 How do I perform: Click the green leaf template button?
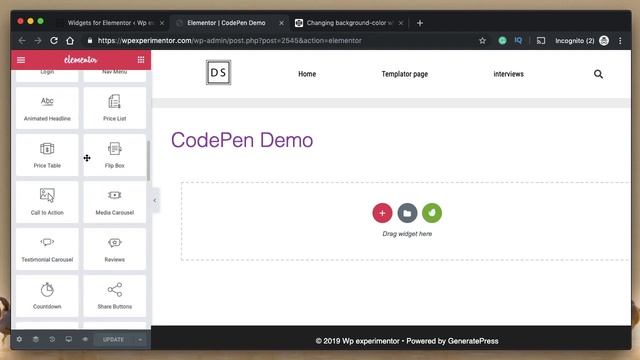pos(432,213)
